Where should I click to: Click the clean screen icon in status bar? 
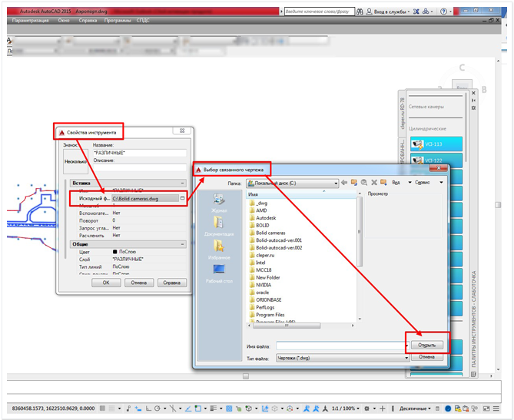(486, 408)
